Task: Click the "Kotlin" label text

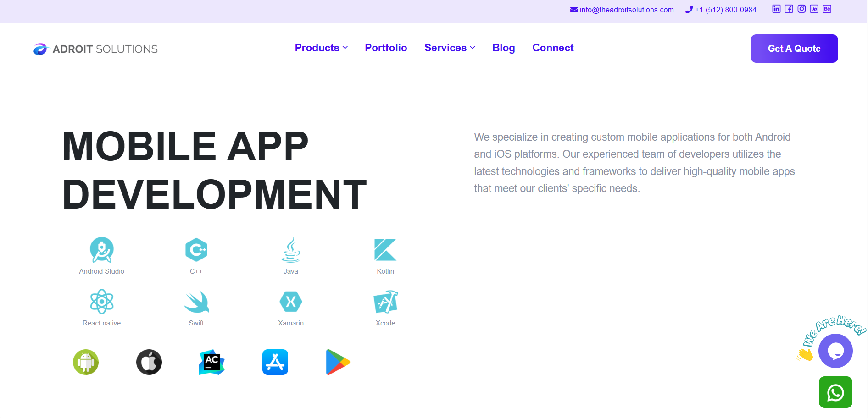Action: (x=385, y=271)
